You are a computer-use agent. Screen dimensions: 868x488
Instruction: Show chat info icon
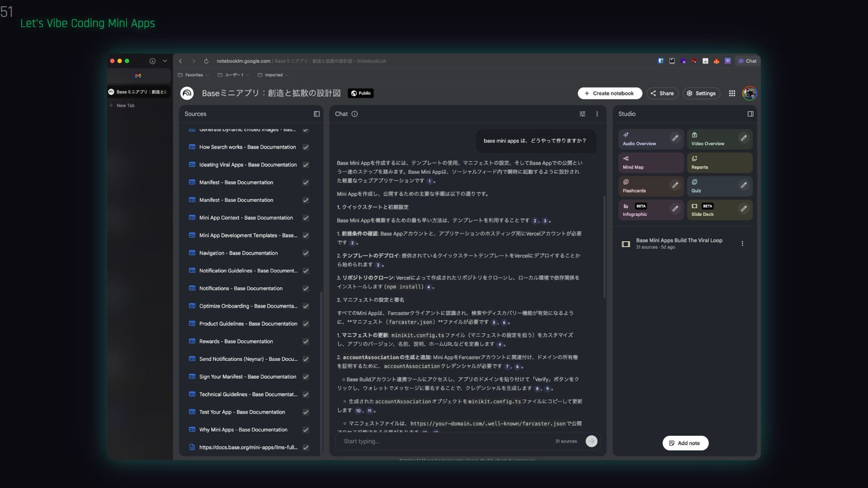[x=354, y=114]
